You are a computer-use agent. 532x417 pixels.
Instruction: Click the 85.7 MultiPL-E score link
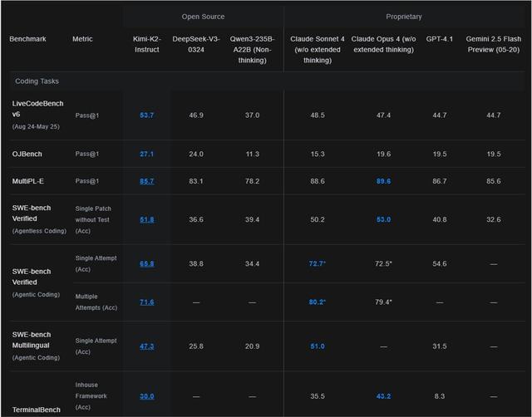(147, 180)
